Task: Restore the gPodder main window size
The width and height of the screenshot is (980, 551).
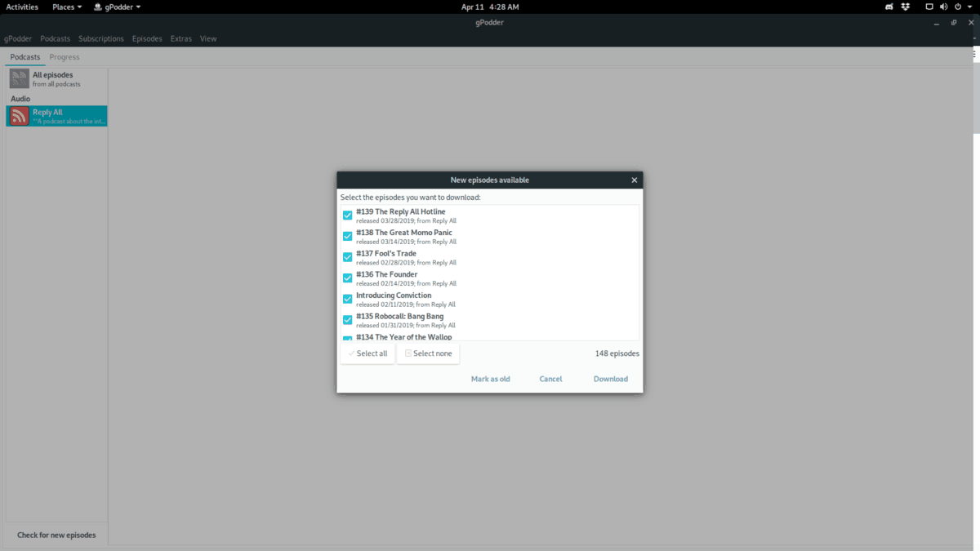Action: [x=954, y=23]
